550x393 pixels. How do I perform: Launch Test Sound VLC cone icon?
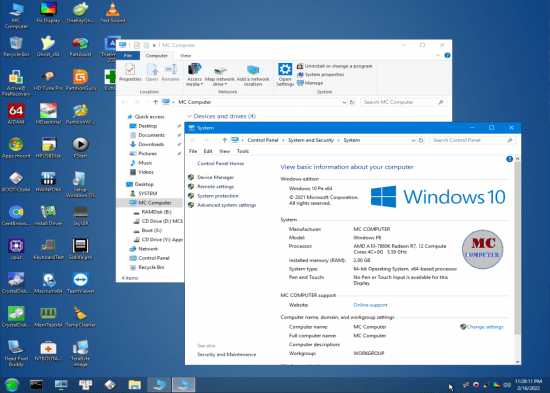click(x=113, y=13)
